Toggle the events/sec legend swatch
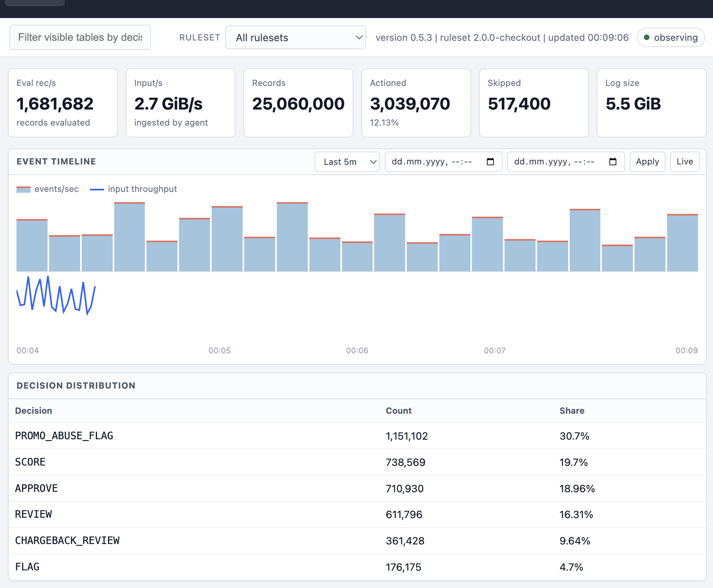 (x=24, y=189)
